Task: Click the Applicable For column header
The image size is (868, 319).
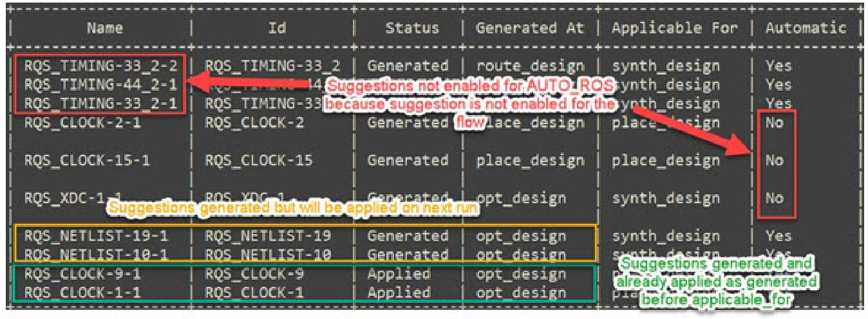Action: (676, 28)
